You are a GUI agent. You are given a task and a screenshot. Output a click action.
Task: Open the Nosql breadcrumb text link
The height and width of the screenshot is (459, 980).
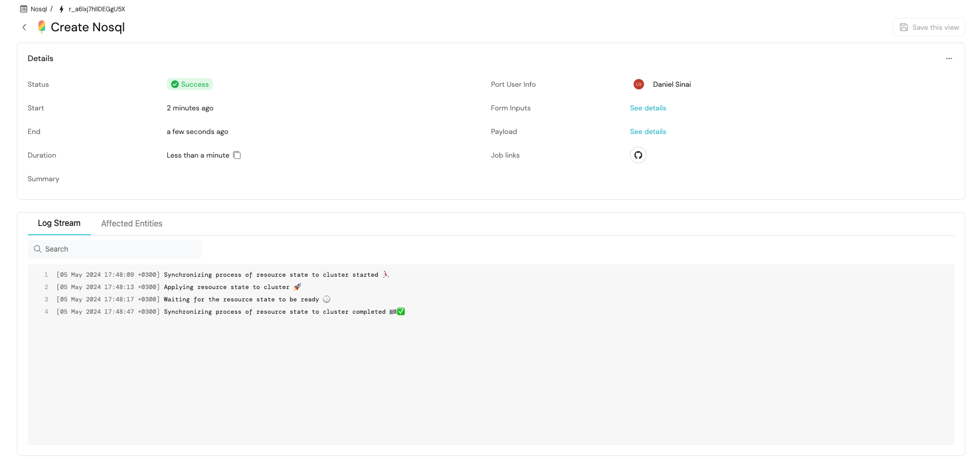click(x=38, y=9)
